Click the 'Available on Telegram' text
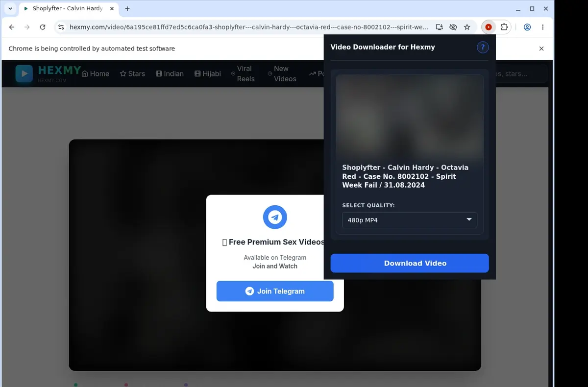The width and height of the screenshot is (588, 387). click(x=275, y=258)
